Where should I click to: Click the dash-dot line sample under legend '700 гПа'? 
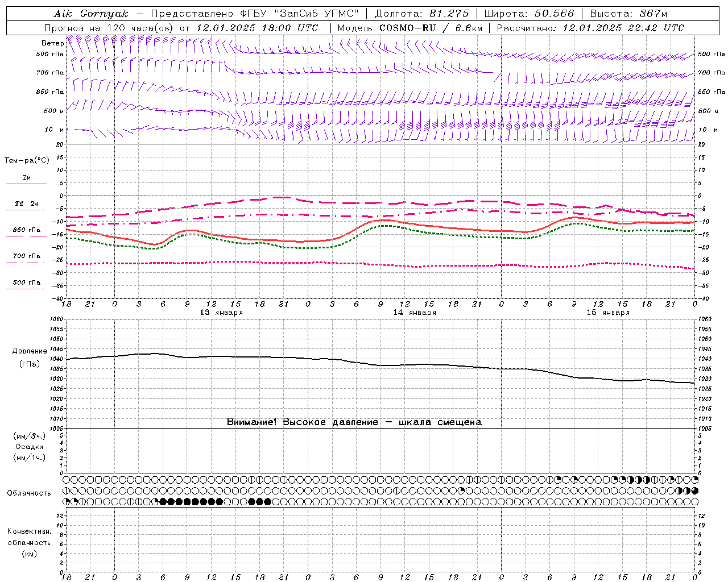(25, 263)
